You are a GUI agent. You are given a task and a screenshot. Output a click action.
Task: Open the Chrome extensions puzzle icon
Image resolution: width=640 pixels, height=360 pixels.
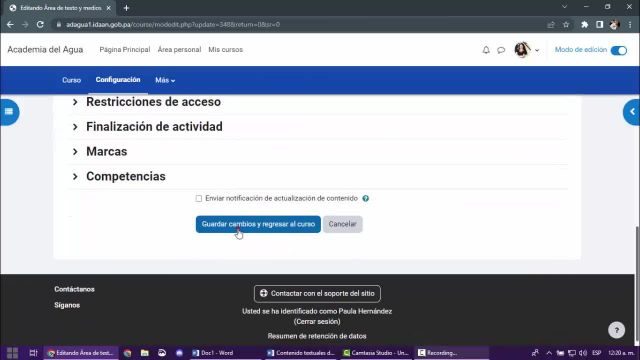(584, 24)
